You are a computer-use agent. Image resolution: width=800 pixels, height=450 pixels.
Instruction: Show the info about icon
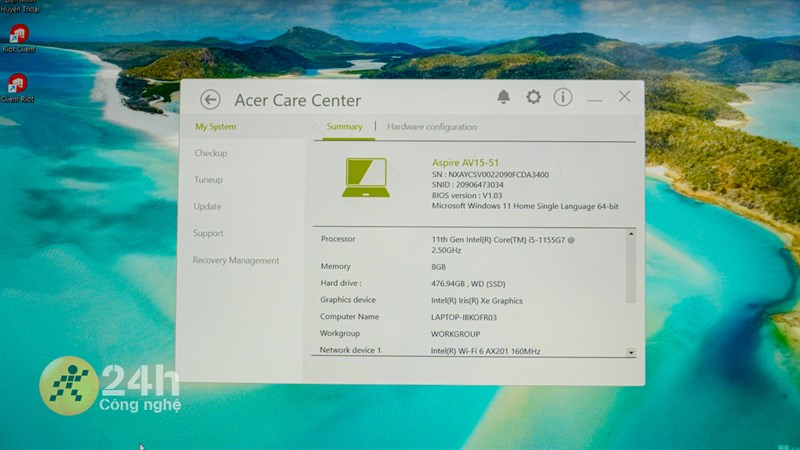pyautogui.click(x=563, y=96)
